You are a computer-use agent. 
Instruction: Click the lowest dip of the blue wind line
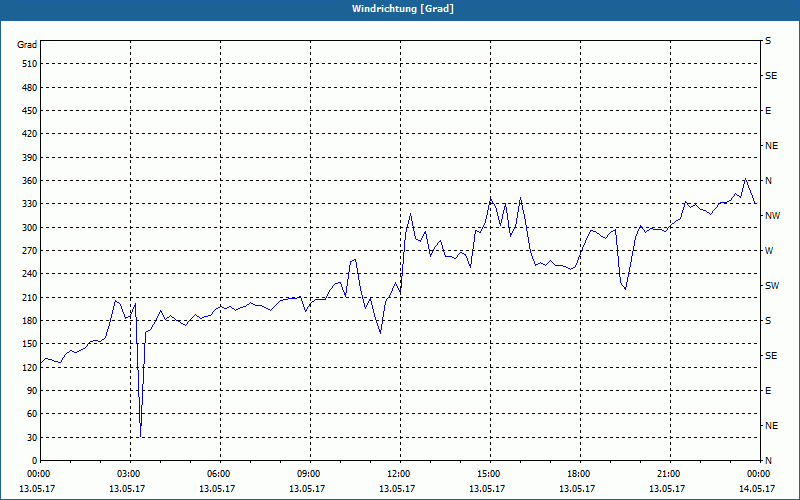pyautogui.click(x=140, y=436)
